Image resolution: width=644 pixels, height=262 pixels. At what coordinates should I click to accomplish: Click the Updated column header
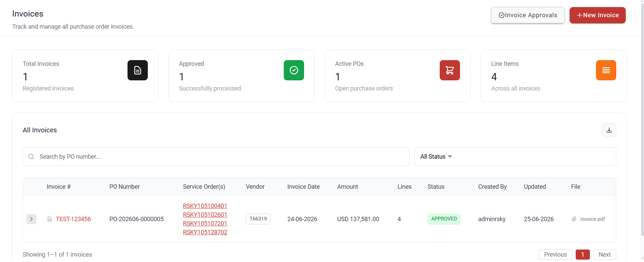535,187
